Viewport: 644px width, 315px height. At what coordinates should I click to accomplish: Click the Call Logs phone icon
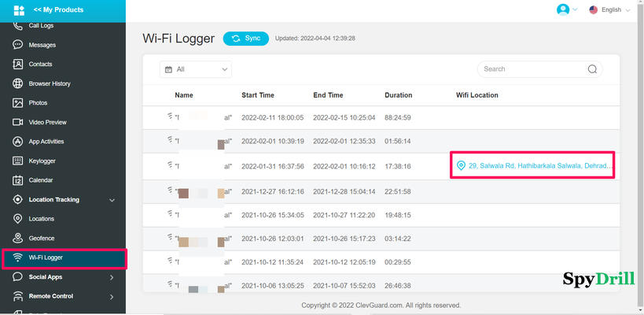point(18,26)
